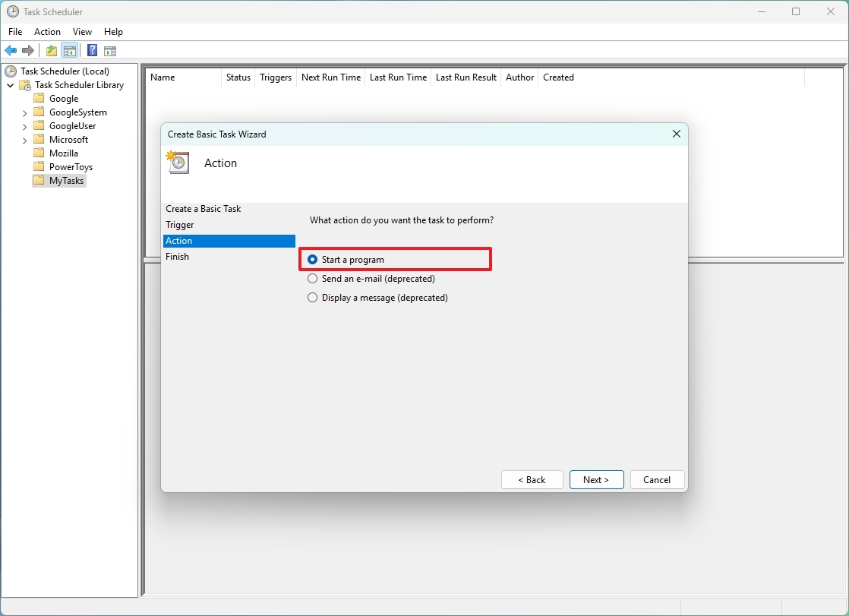Sort tasks by the Next Run Time column

(331, 77)
